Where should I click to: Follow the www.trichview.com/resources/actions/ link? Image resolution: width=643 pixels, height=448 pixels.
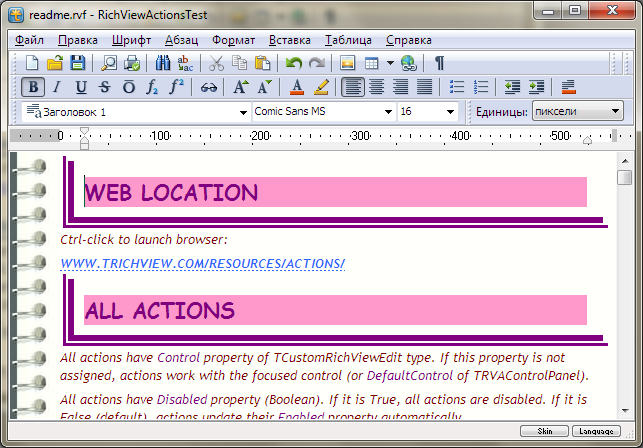(x=202, y=264)
